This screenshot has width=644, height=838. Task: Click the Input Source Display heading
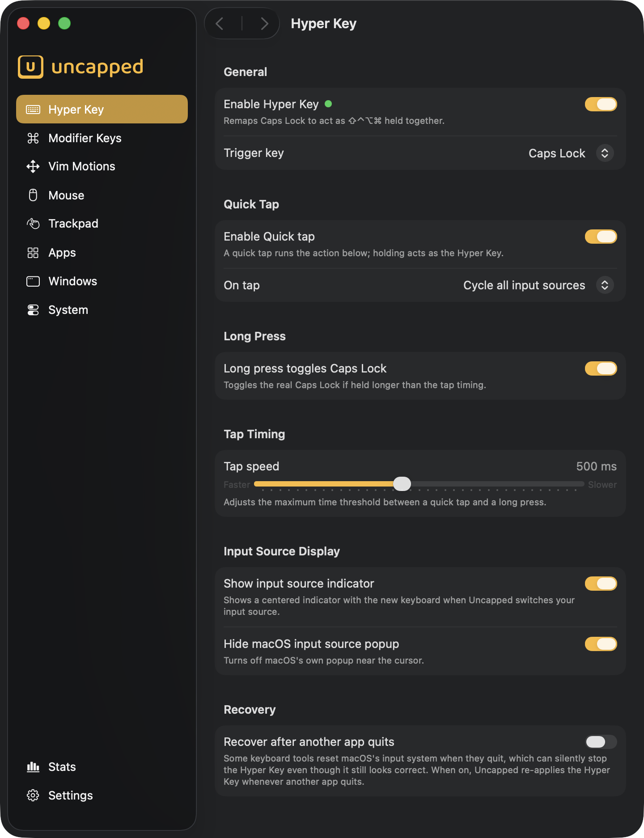click(x=282, y=551)
